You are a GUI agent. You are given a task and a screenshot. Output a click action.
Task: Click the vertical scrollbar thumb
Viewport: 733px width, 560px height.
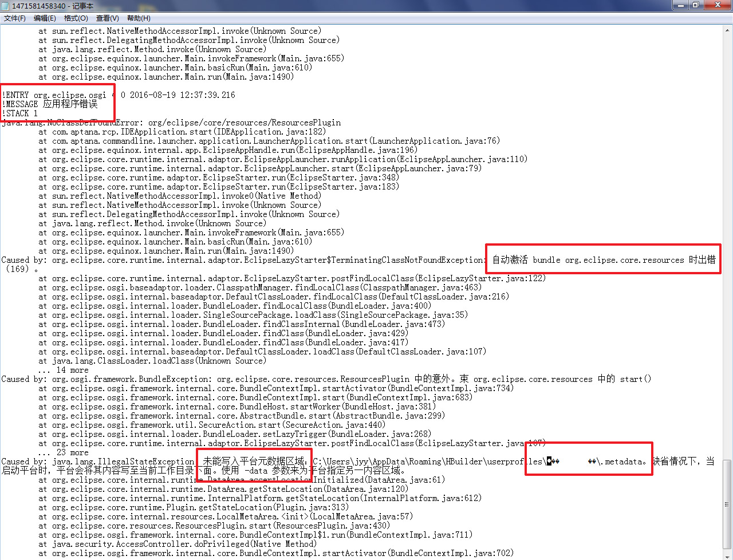[x=727, y=504]
